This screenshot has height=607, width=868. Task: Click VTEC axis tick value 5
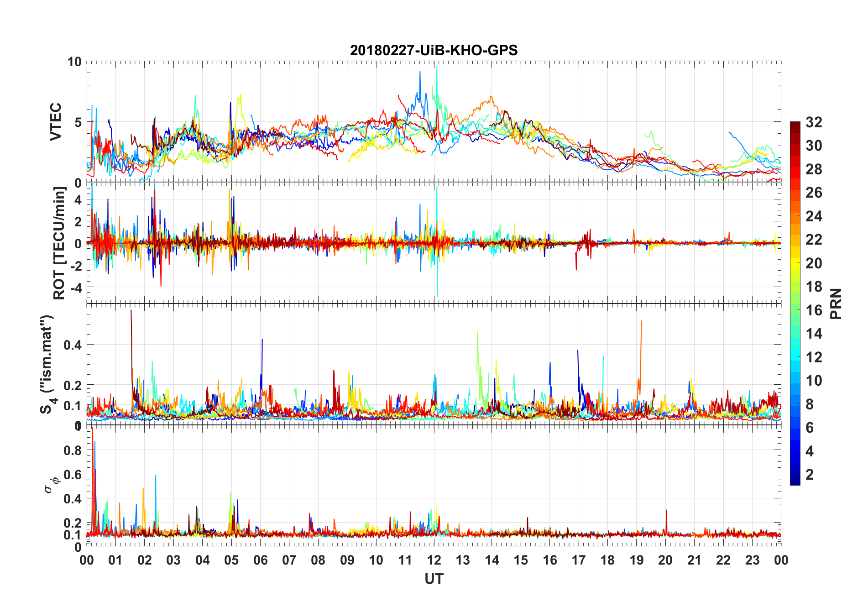point(78,122)
